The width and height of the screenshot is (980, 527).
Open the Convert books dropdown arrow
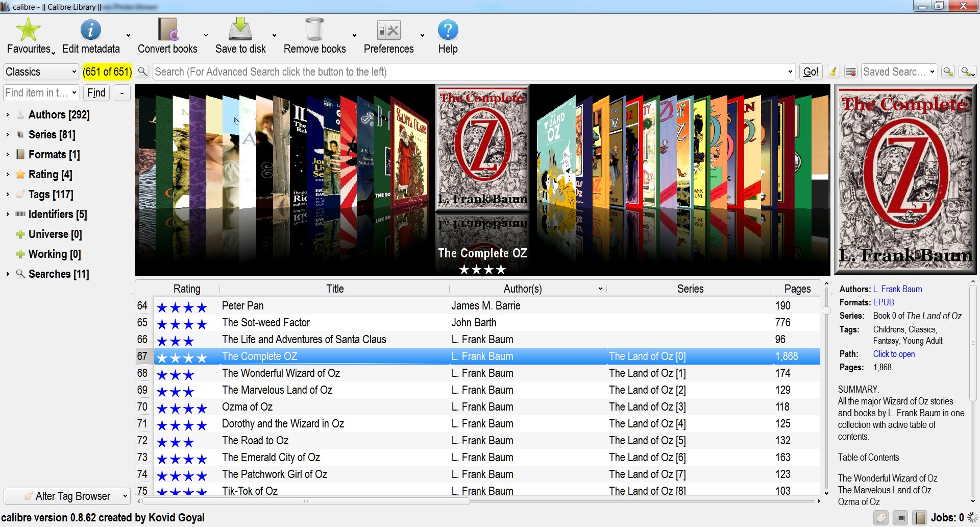[x=206, y=35]
